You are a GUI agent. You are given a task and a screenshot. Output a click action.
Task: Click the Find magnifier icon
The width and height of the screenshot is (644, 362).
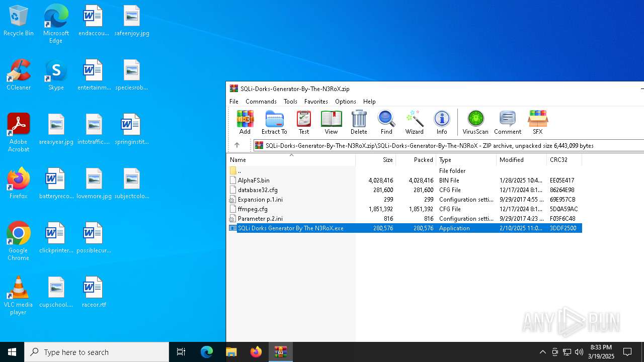pyautogui.click(x=386, y=122)
